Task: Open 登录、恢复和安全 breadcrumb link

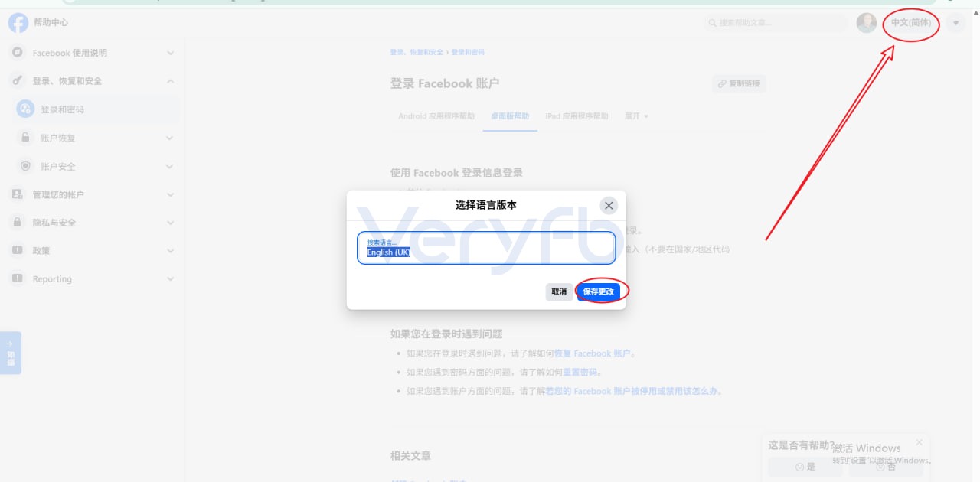Action: (416, 52)
